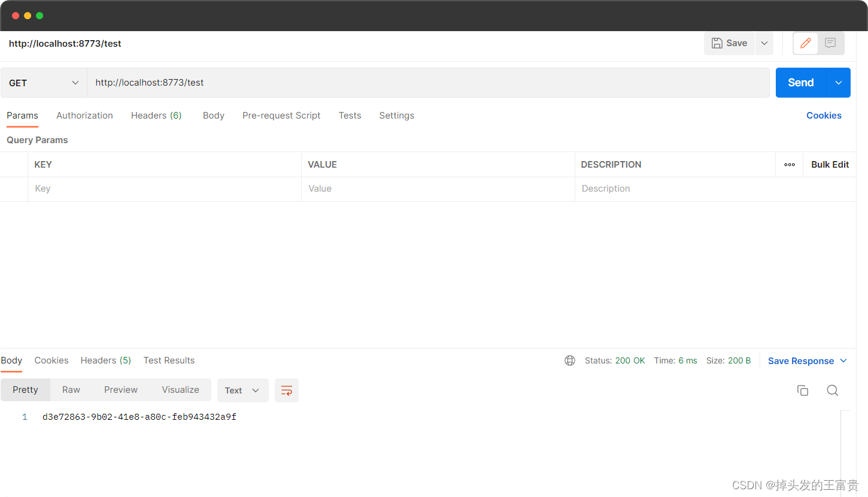Click the globe network icon

click(x=570, y=360)
